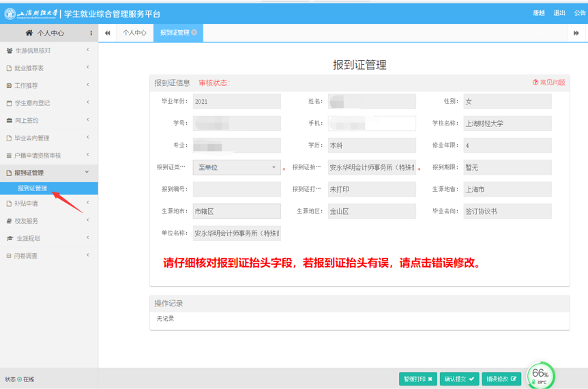Click the 校友服务 book icon
This screenshot has height=389, width=588.
click(x=9, y=221)
